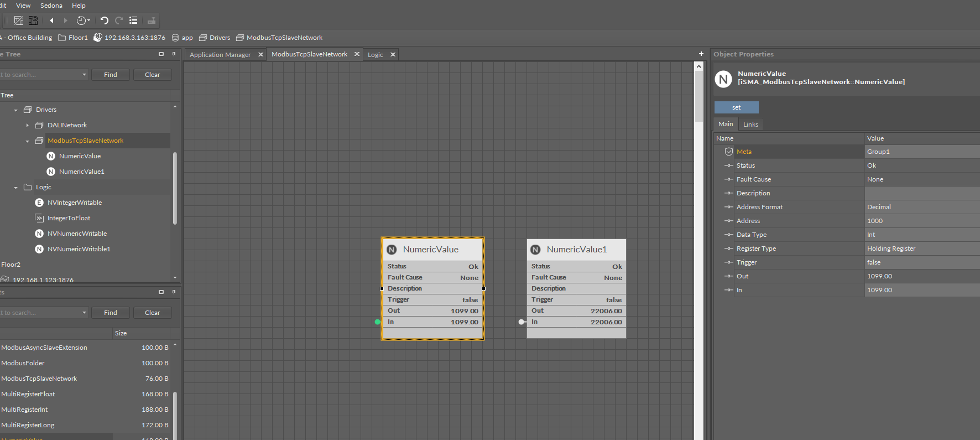Click the undo arrow in the toolbar

104,20
